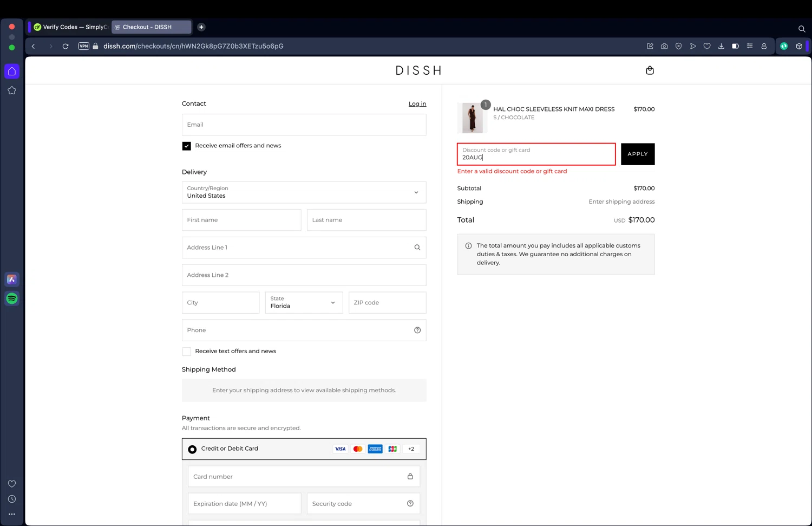Open the sidebar history clock icon

(x=12, y=499)
